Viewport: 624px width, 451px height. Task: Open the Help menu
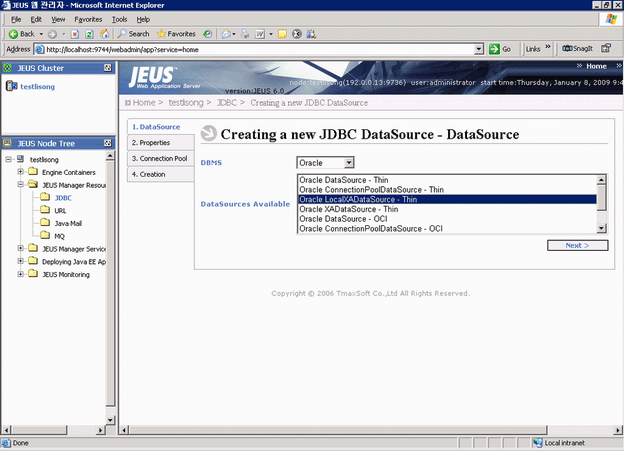143,19
